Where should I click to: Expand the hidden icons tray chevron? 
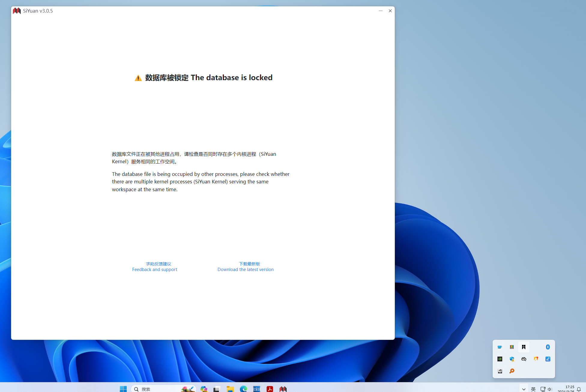click(524, 388)
